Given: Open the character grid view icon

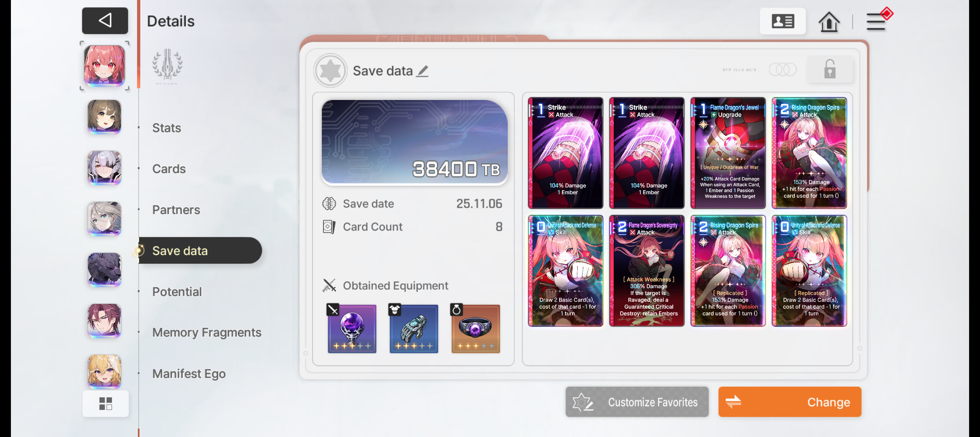Looking at the screenshot, I should click(106, 403).
